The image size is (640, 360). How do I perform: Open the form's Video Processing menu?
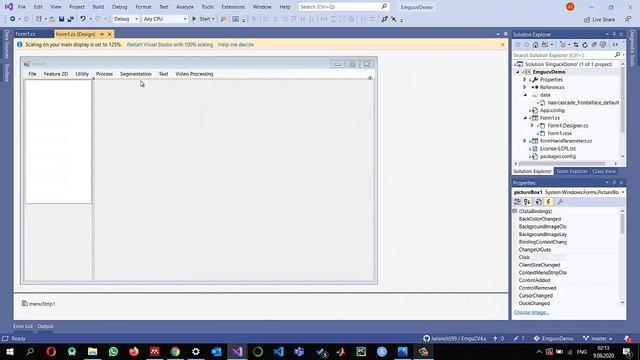[x=194, y=74]
